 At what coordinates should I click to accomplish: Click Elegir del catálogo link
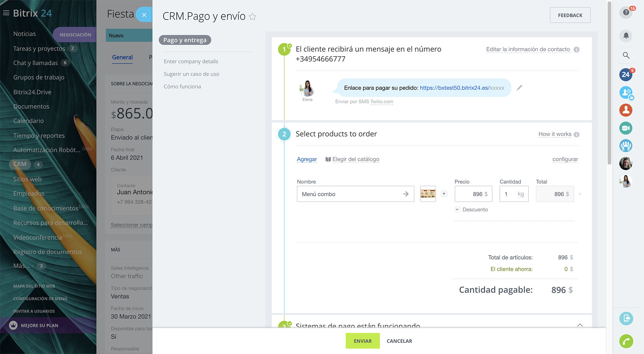(x=355, y=159)
